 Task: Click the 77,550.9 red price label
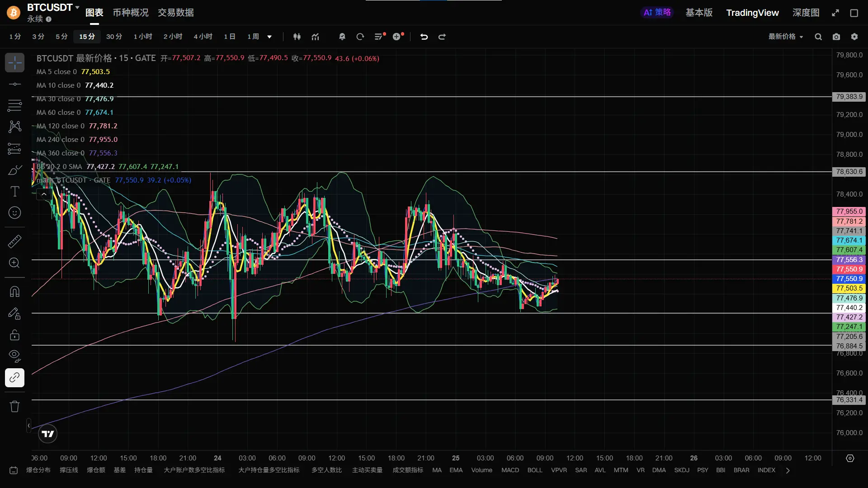click(x=849, y=269)
